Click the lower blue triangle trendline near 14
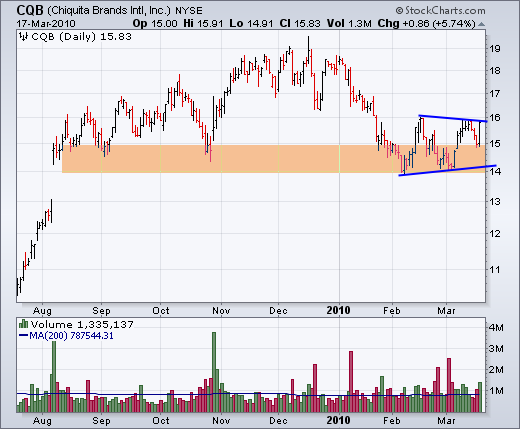 [447, 170]
